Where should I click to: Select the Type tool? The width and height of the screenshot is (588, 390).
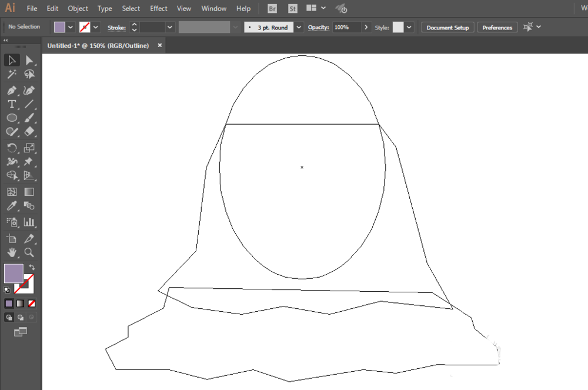[12, 104]
